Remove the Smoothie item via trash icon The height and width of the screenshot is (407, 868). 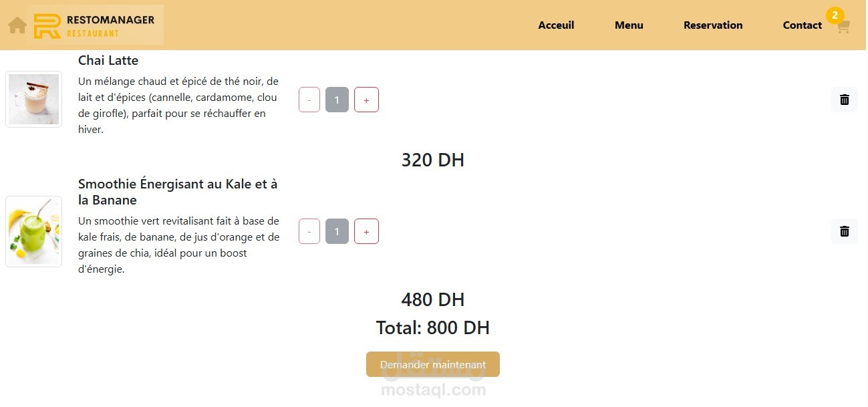pyautogui.click(x=845, y=231)
